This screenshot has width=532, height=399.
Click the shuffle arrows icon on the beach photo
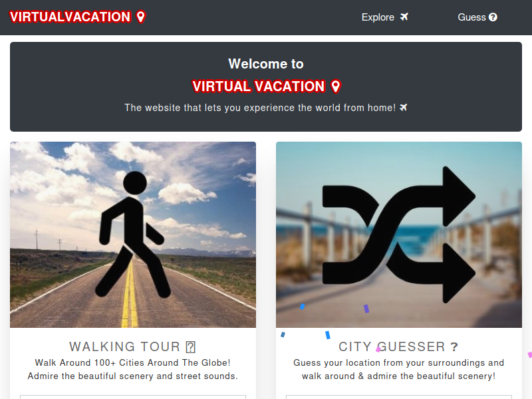[x=398, y=235]
